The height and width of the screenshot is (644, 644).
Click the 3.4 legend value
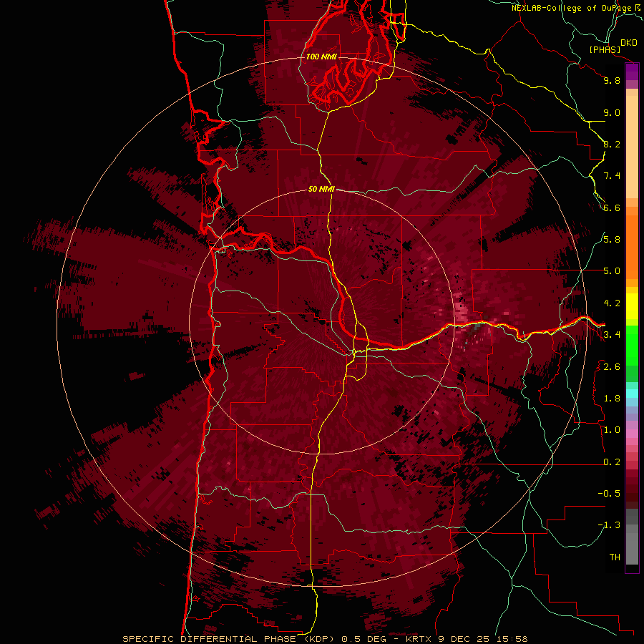pos(612,335)
